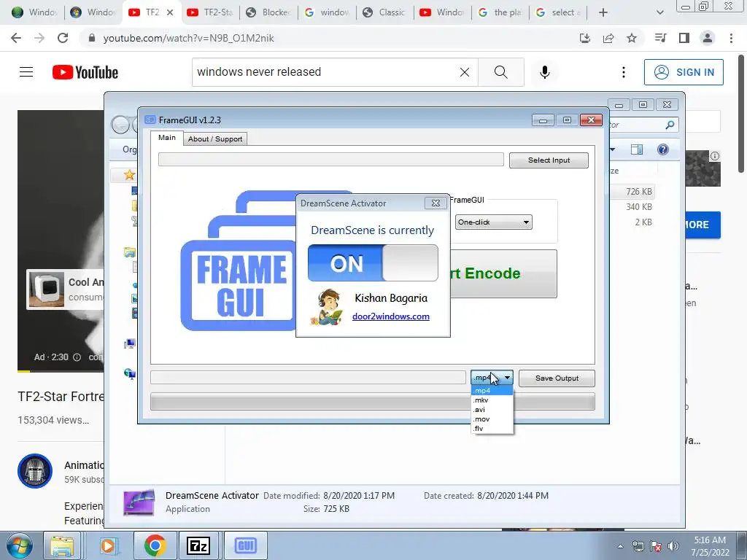Open 7-Zip from the taskbar

(198, 545)
